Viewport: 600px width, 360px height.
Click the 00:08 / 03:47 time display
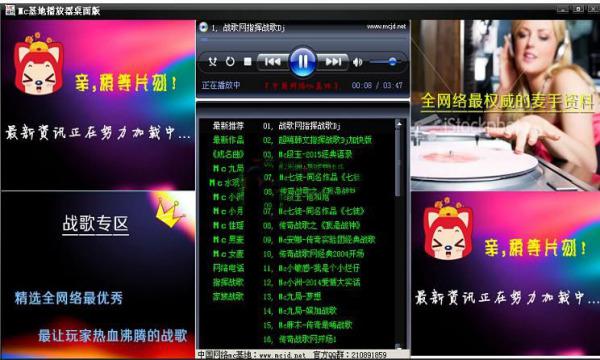tap(377, 85)
